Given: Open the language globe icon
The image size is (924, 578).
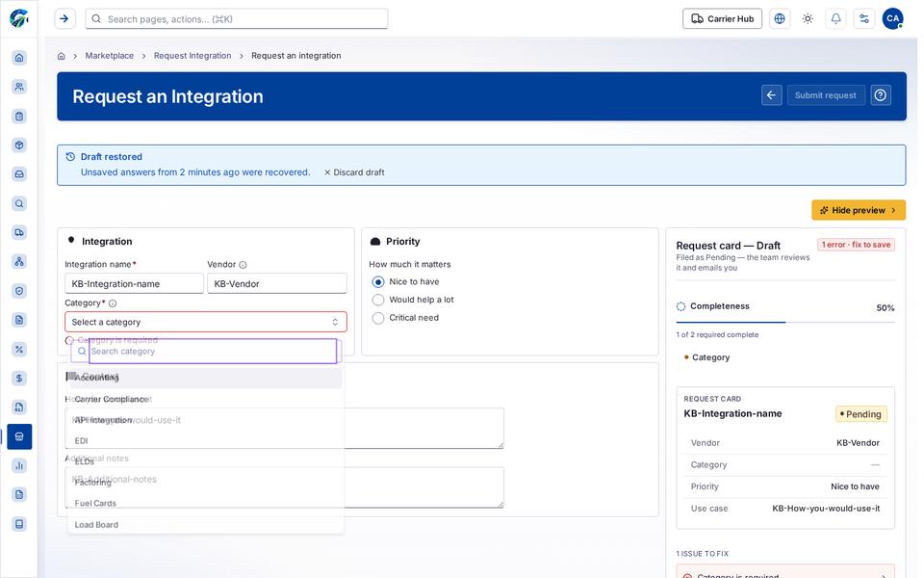Looking at the screenshot, I should (x=780, y=19).
